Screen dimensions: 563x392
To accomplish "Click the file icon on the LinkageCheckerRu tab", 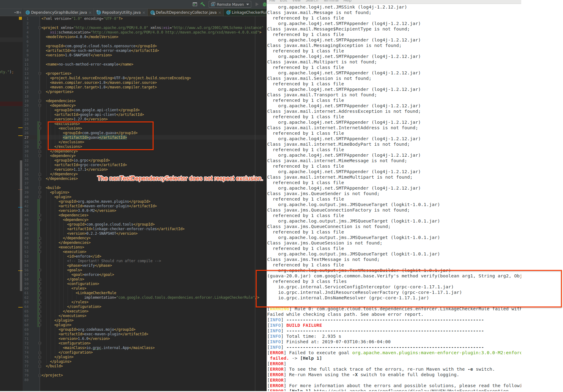I will pyautogui.click(x=228, y=12).
